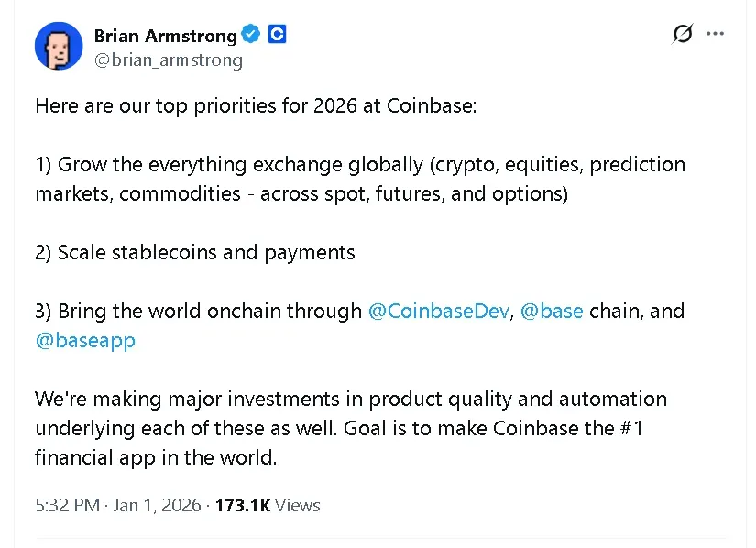Select the Jan 1, 2026 date link
This screenshot has width=756, height=548.
point(153,505)
